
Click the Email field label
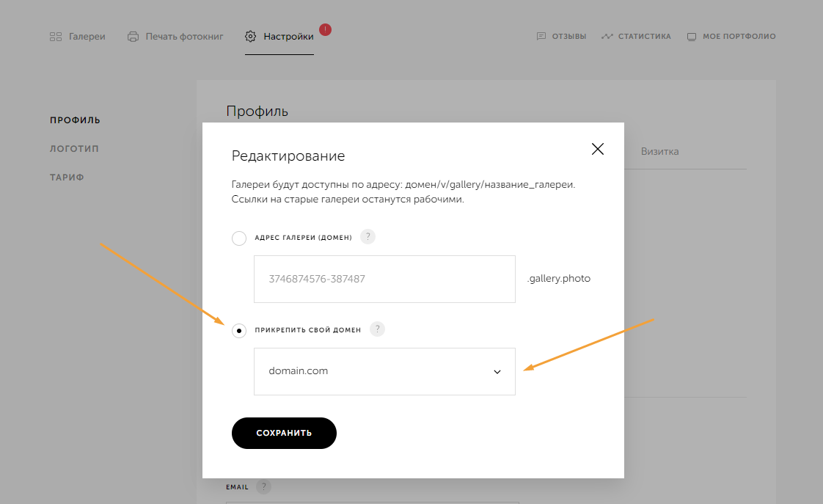point(237,487)
